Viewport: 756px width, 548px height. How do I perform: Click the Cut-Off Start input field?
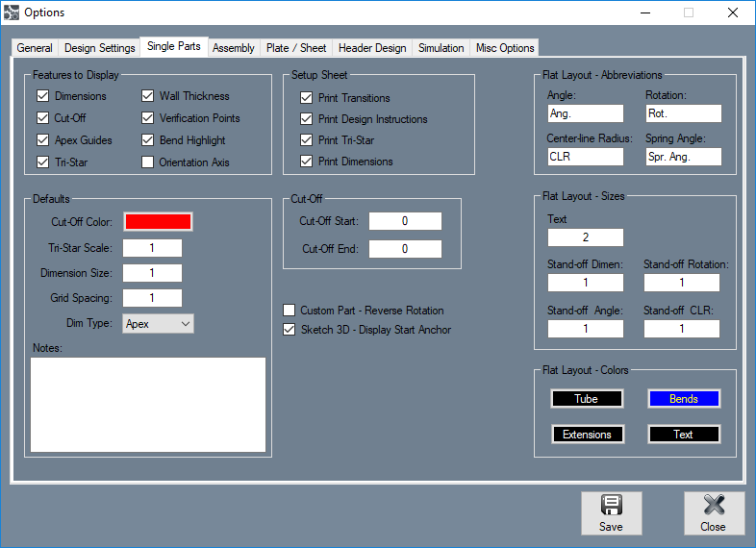[x=405, y=221]
